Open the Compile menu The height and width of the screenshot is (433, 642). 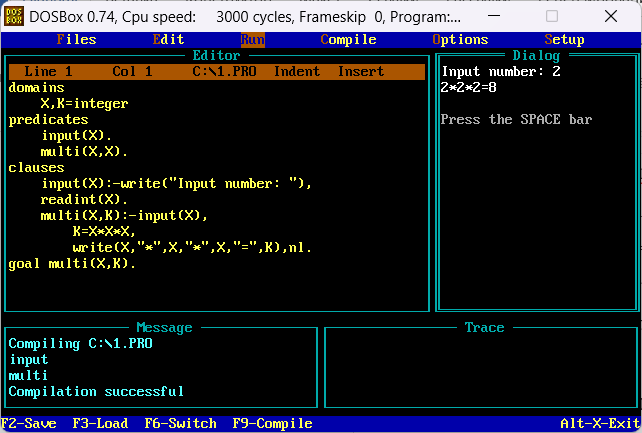(348, 40)
